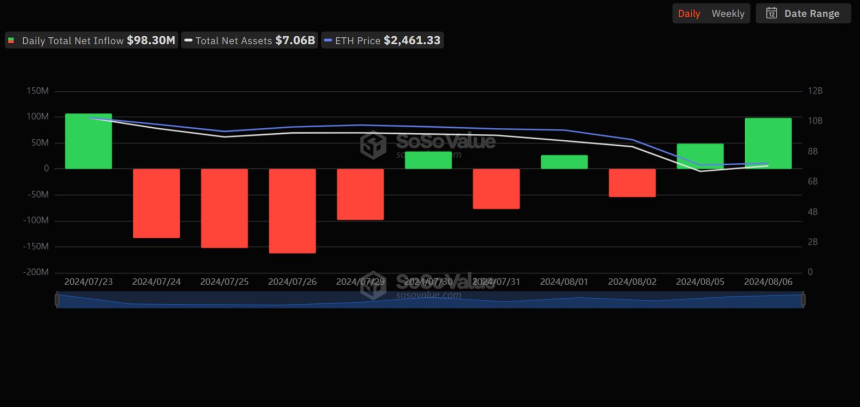Click the green bar for 2024/07/23

tap(88, 141)
